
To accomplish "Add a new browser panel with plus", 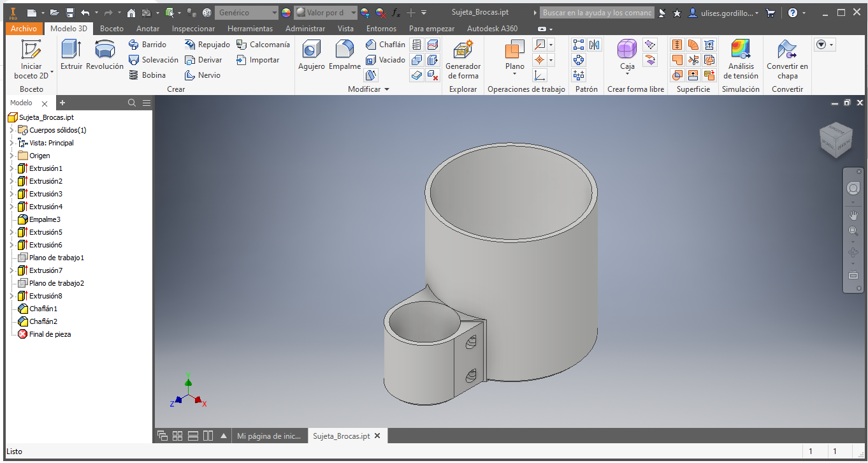I will tap(62, 103).
